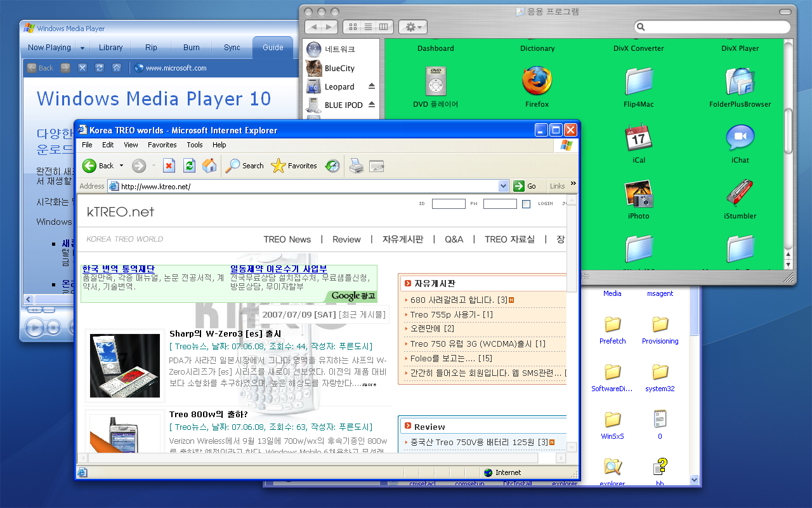
Task: Expand the Links toolbar chevron in IE
Action: [x=573, y=184]
